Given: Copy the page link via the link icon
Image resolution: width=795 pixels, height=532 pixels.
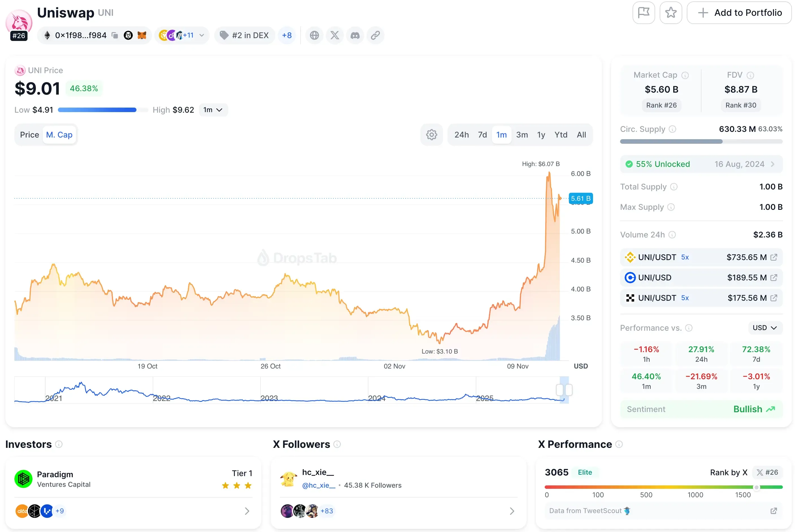Looking at the screenshot, I should [x=375, y=35].
